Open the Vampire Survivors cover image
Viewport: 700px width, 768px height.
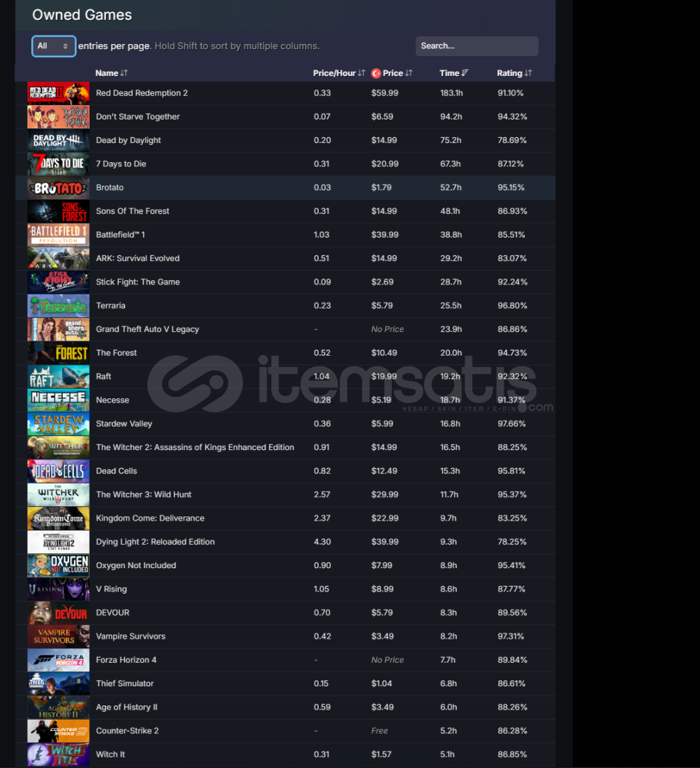tap(58, 636)
